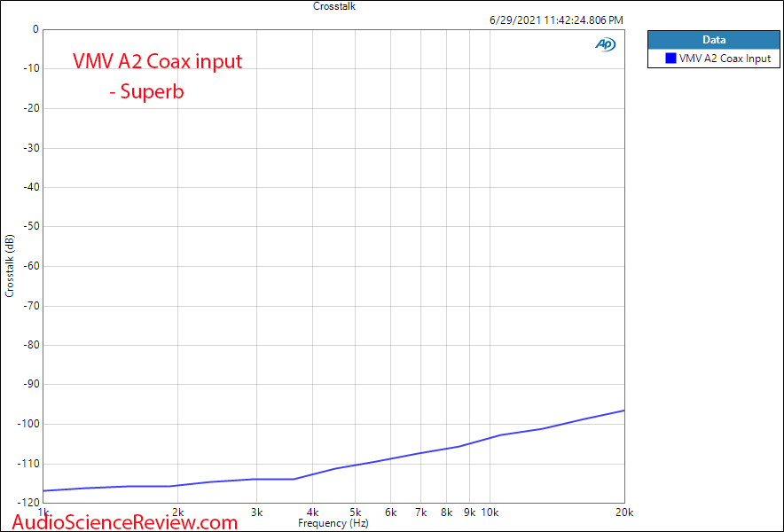The height and width of the screenshot is (532, 784).
Task: Click the '-110' y-axis tick label
Action: (x=28, y=464)
